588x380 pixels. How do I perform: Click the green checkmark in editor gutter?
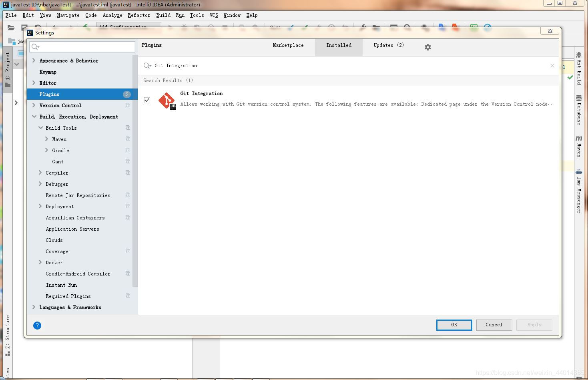[x=570, y=77]
